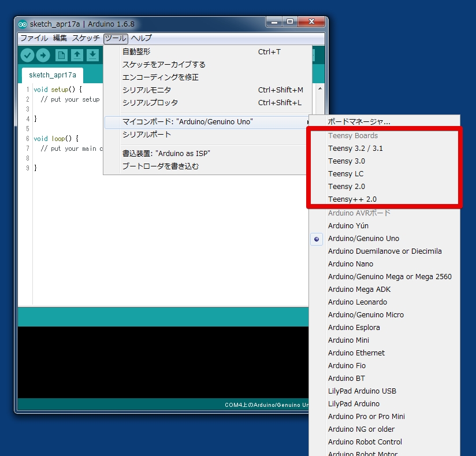Open シリアルプロッタ
This screenshot has width=476, height=456.
[x=207, y=103]
